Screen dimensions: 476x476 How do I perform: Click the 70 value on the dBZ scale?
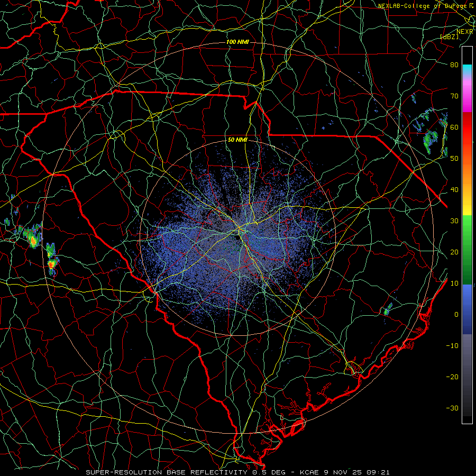[x=454, y=96]
